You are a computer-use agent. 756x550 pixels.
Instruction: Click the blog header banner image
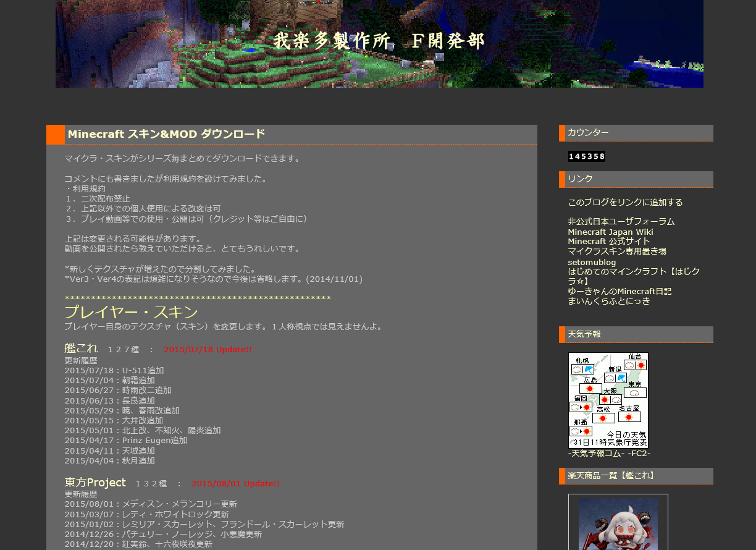pos(379,43)
